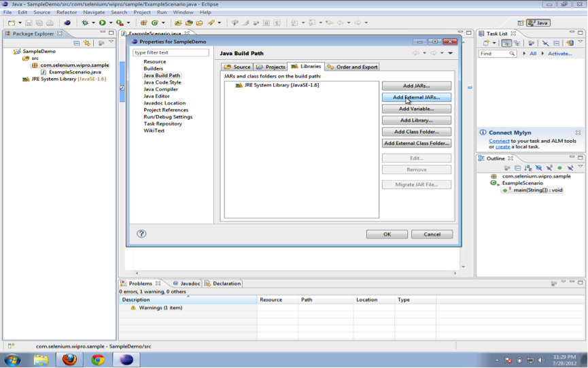Click OK in Properties dialog
This screenshot has width=588, height=368.
click(x=387, y=234)
